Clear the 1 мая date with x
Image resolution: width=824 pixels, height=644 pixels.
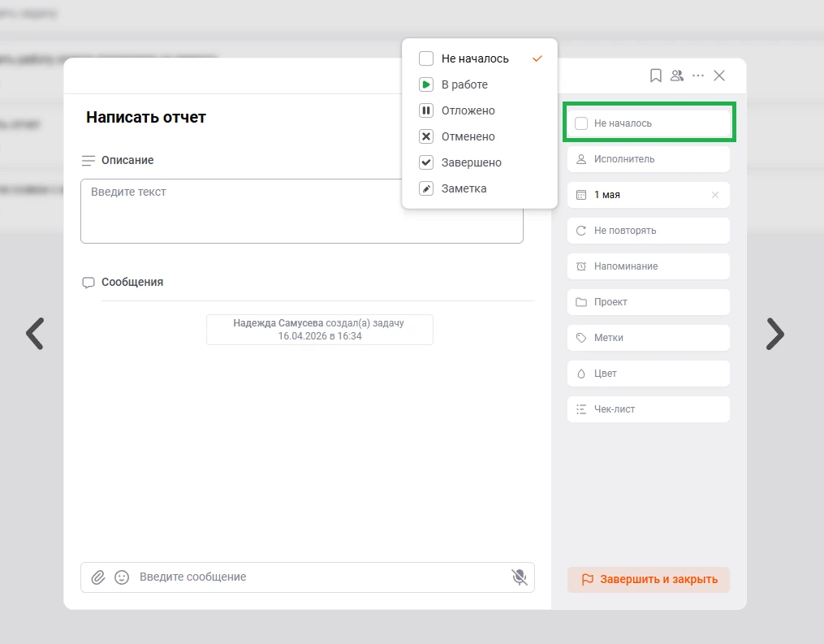click(715, 195)
